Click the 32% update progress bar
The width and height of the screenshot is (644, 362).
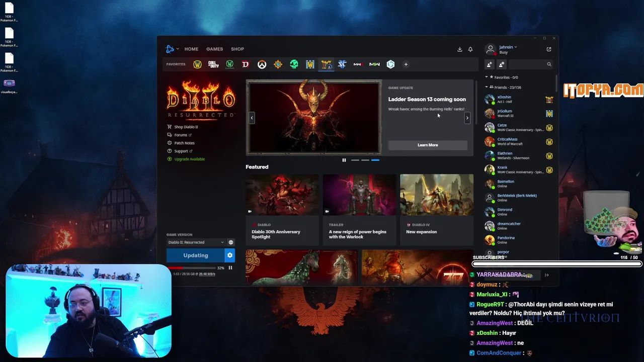click(x=191, y=268)
